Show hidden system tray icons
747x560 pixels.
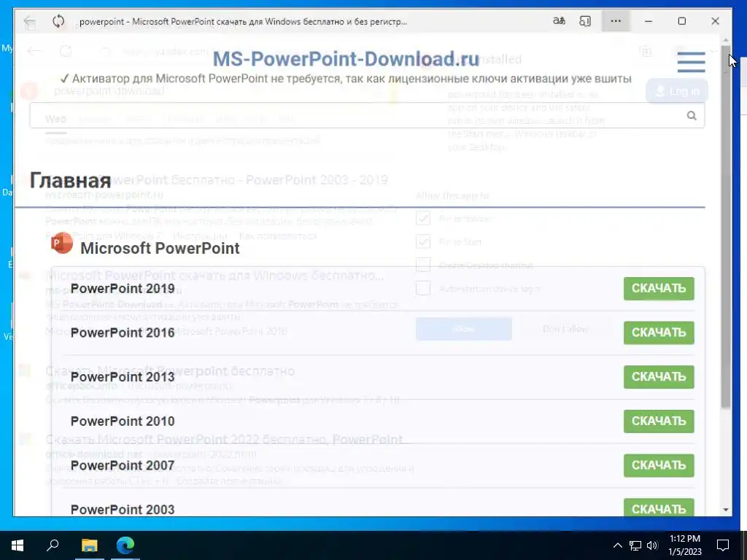tap(617, 545)
